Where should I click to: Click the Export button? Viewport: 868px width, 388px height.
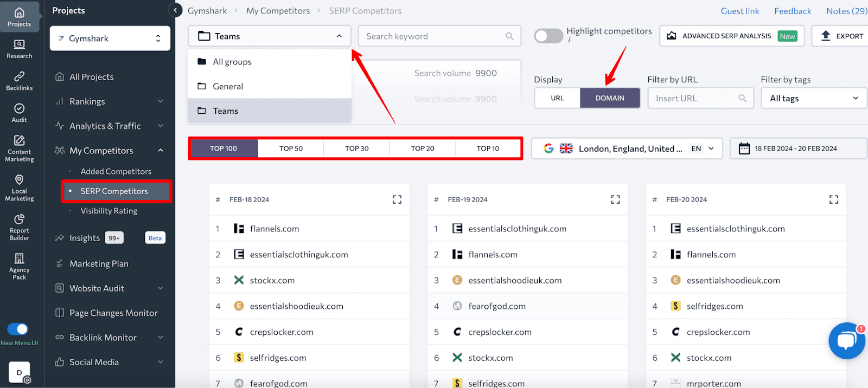click(x=840, y=36)
